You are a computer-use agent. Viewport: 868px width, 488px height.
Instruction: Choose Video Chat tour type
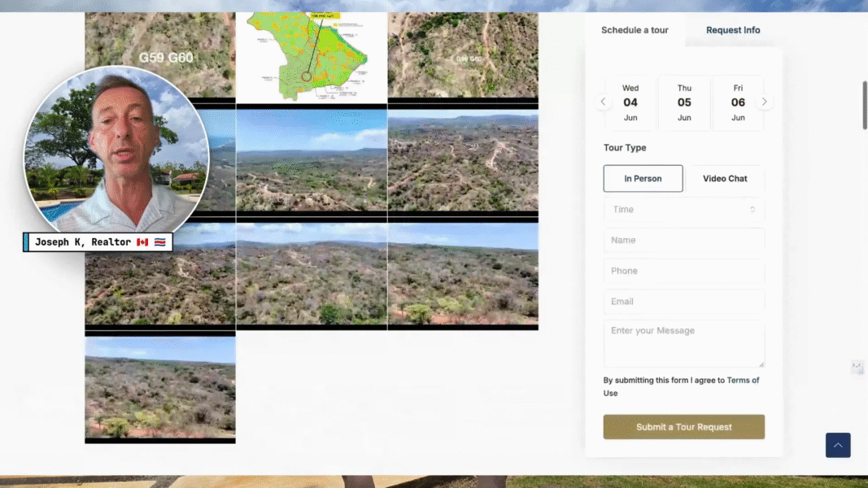click(x=725, y=179)
